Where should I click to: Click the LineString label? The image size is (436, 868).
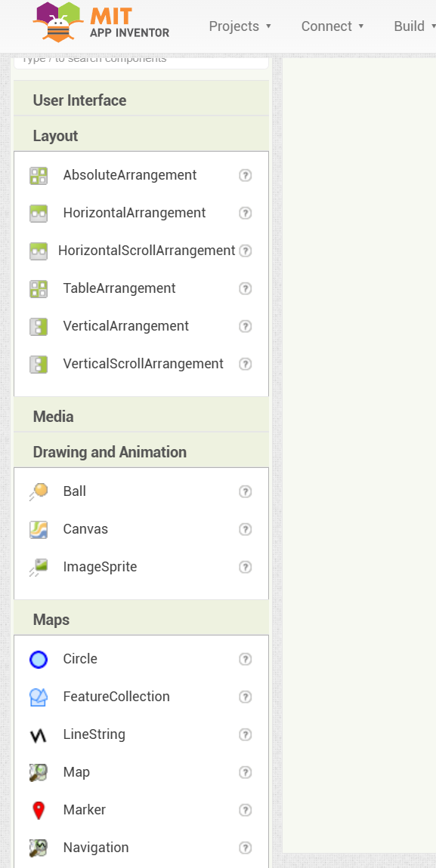point(94,734)
